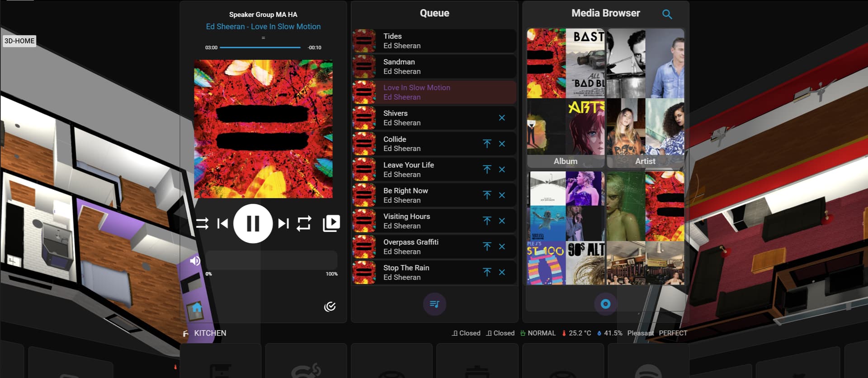Viewport: 868px width, 378px height.
Task: Remove Overpass Graffiti from the queue
Action: [502, 247]
